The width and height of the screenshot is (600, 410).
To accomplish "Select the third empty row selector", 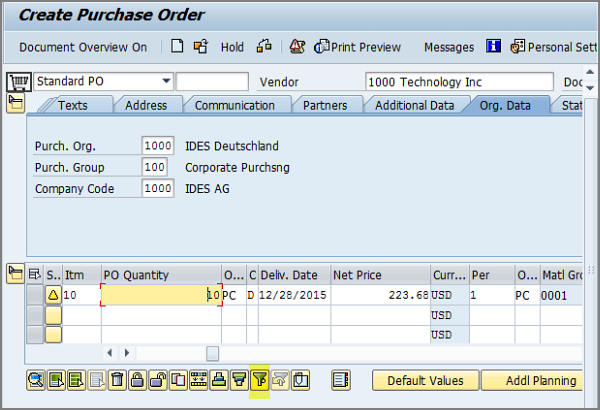I will tap(34, 334).
